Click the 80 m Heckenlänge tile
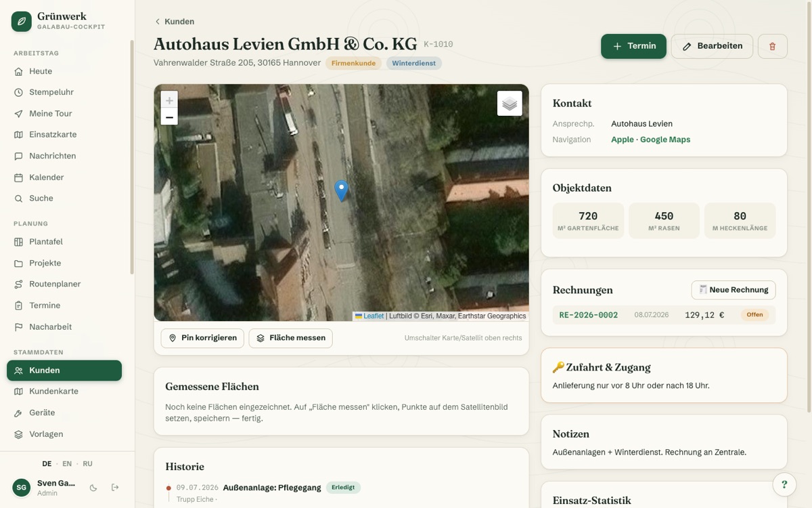812x508 pixels. coord(740,221)
